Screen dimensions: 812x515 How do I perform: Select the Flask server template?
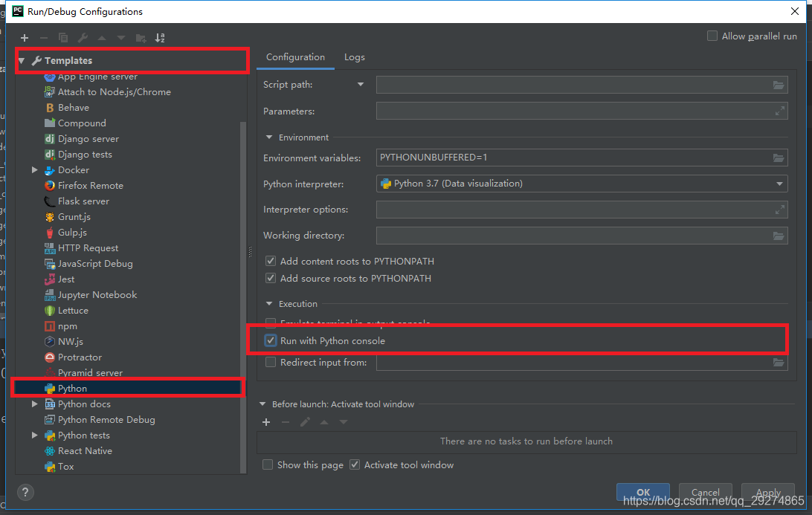point(83,201)
